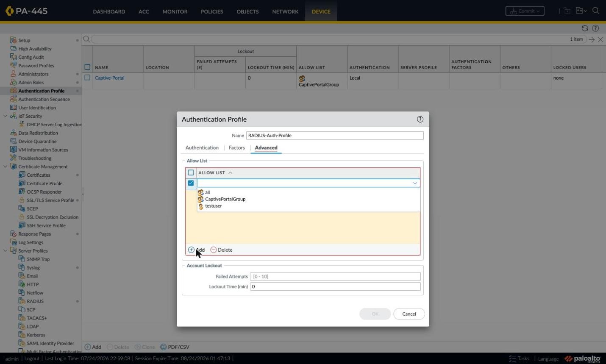Click the Logout link in status bar
606x364 pixels.
point(32,358)
